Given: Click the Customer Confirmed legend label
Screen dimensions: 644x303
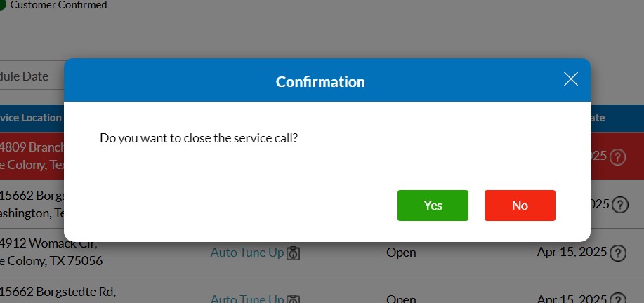Looking at the screenshot, I should 59,6.
